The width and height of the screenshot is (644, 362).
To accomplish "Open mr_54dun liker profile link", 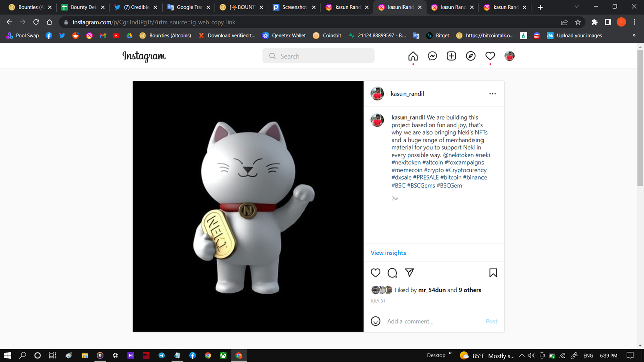I will coord(432,290).
